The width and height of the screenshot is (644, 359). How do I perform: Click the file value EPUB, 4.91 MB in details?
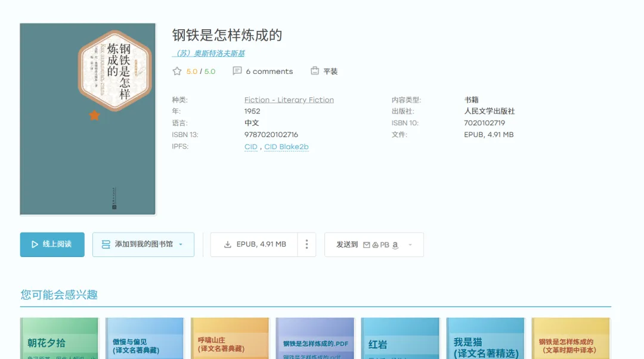[489, 135]
